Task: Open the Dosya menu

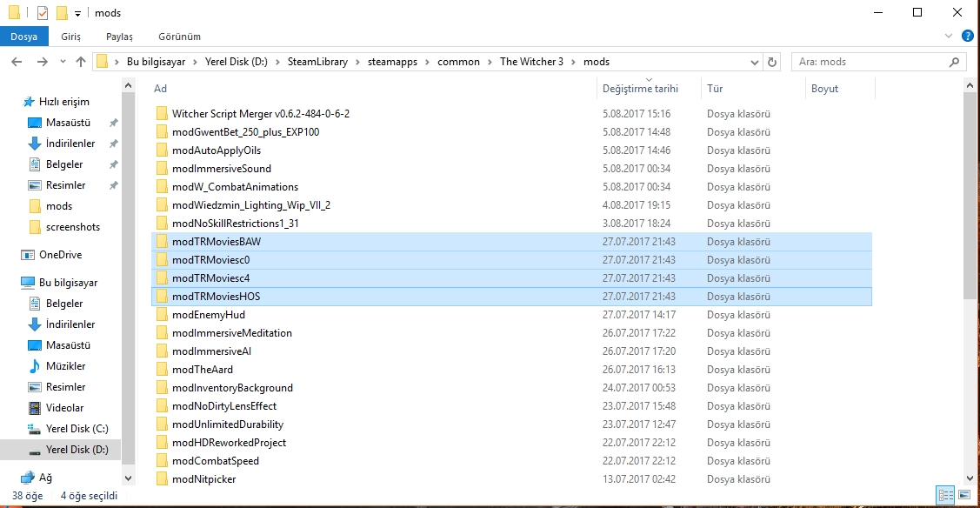Action: [x=23, y=37]
